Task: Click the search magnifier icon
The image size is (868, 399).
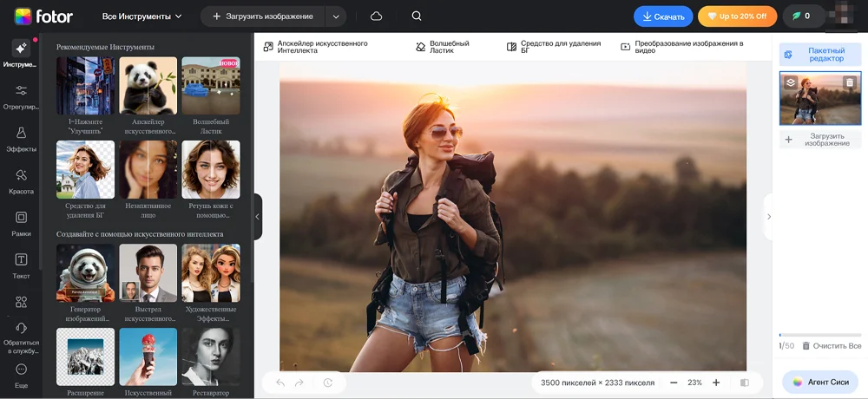Action: (x=417, y=16)
